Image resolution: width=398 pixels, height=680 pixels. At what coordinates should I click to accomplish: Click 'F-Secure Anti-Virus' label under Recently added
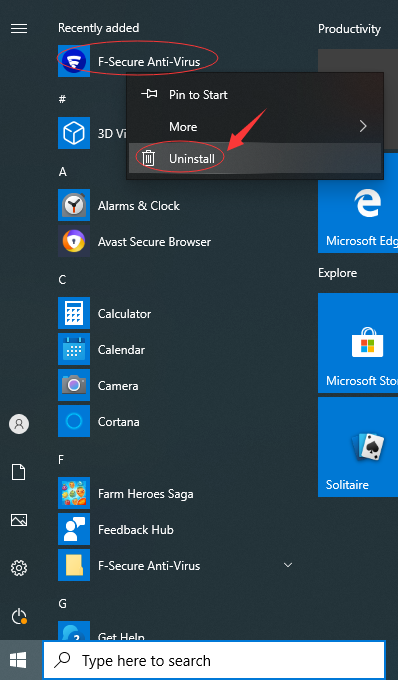(x=149, y=62)
